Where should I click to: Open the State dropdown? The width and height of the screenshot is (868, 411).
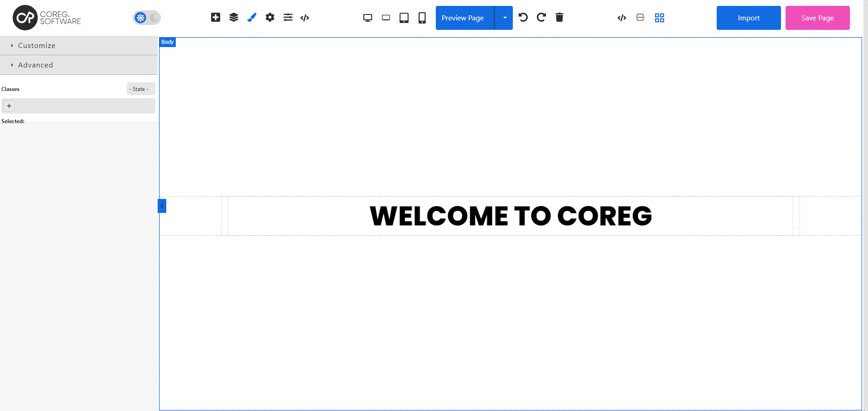pyautogui.click(x=141, y=89)
